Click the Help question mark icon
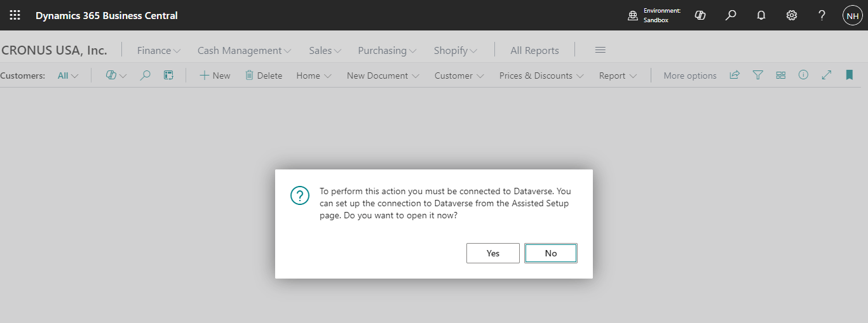 point(822,15)
